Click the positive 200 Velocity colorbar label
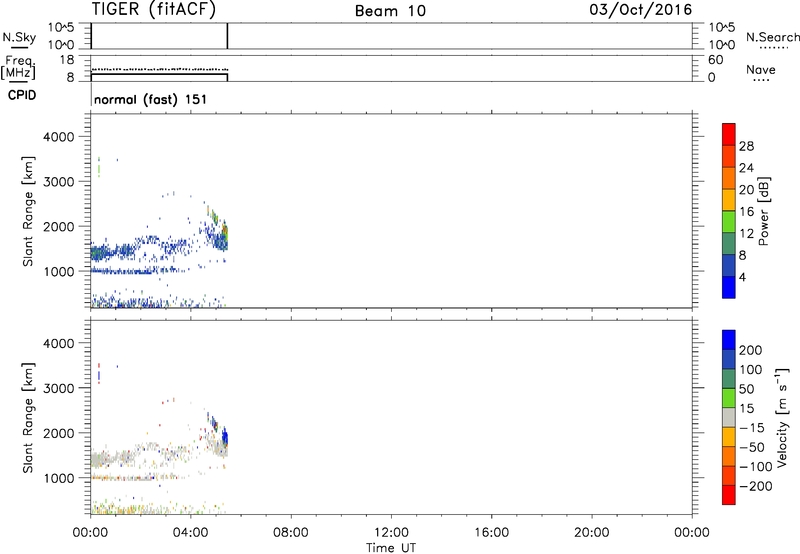800x554 pixels. [751, 350]
